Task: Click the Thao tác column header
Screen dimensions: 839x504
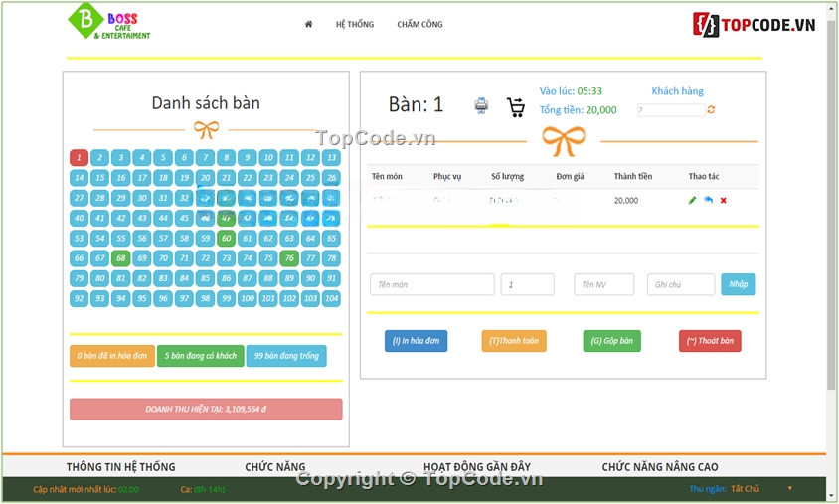Action: 704,177
